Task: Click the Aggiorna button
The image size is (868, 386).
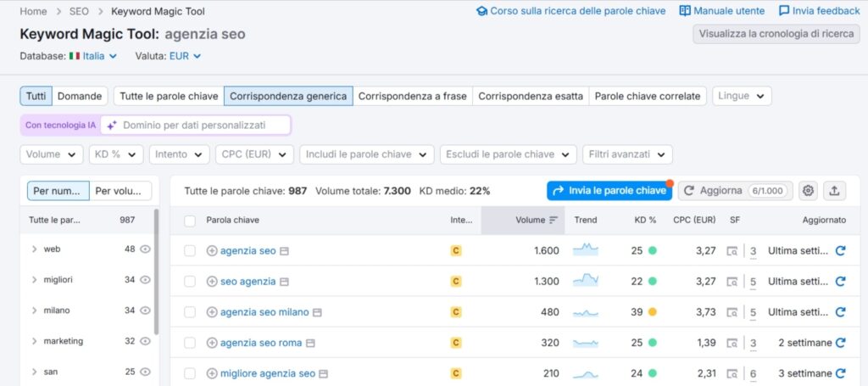Action: tap(735, 191)
